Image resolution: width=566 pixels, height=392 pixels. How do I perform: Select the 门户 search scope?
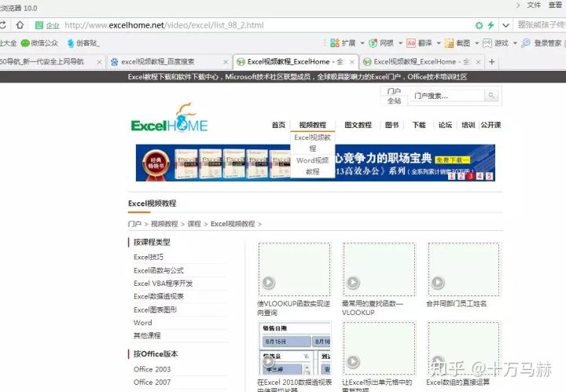pos(394,91)
